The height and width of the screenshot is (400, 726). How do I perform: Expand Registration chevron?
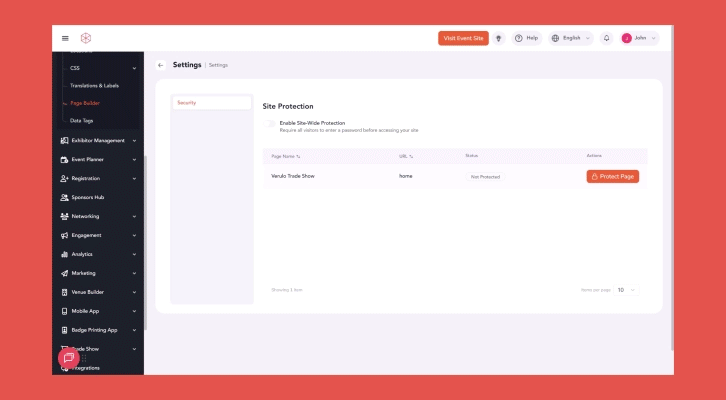click(134, 179)
